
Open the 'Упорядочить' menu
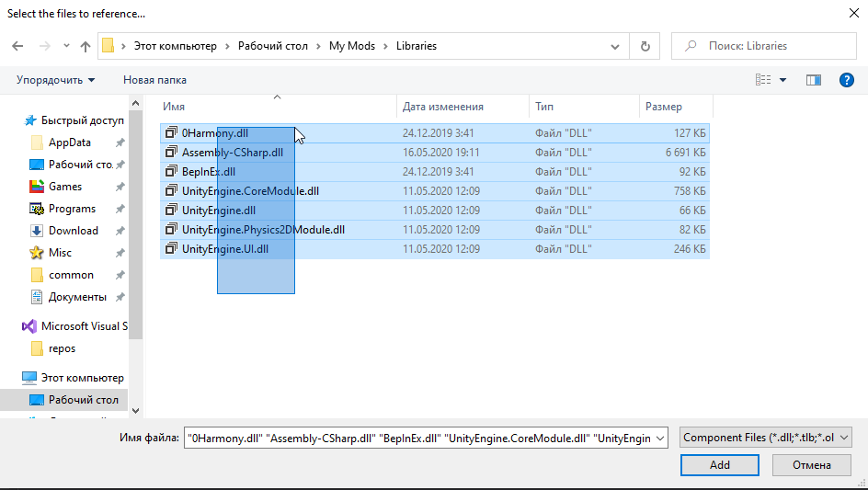click(x=56, y=80)
